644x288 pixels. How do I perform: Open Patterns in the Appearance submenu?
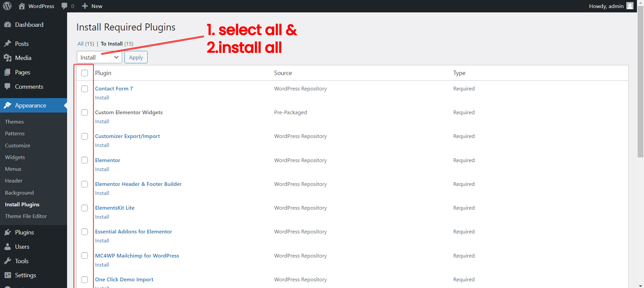(15, 134)
